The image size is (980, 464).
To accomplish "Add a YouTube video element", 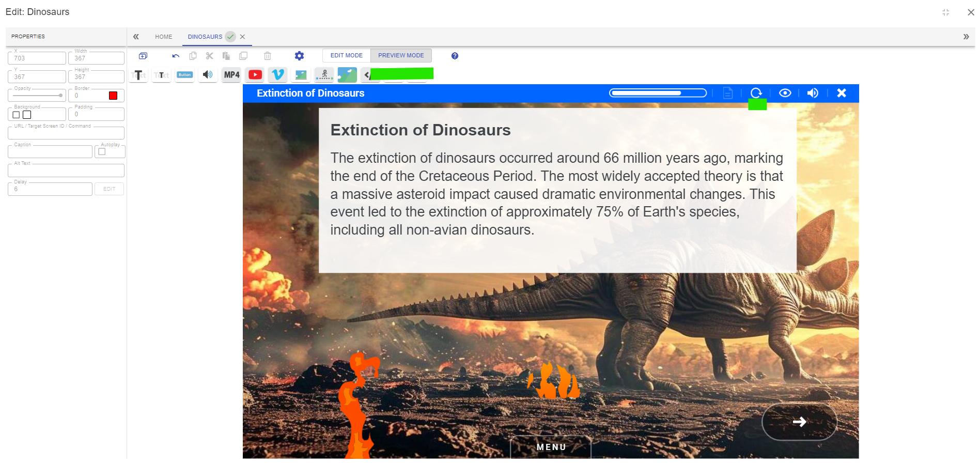I will point(255,75).
